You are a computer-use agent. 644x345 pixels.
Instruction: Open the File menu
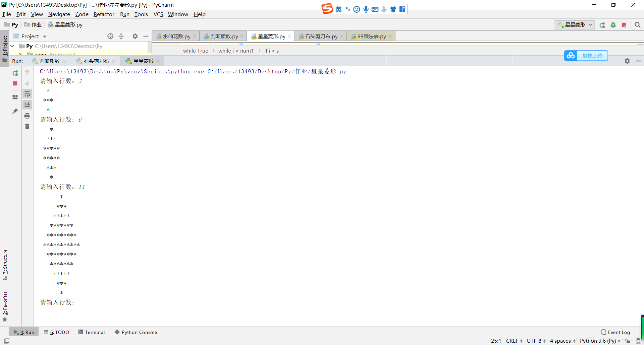7,14
